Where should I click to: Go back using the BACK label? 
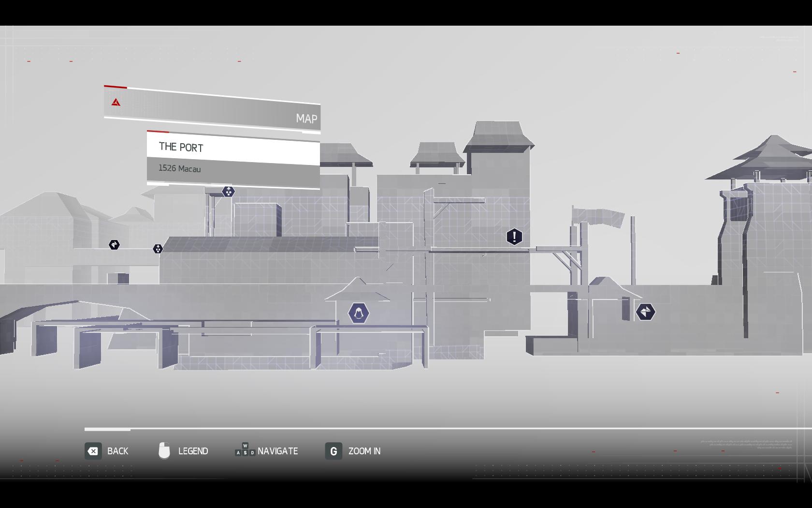pos(117,451)
